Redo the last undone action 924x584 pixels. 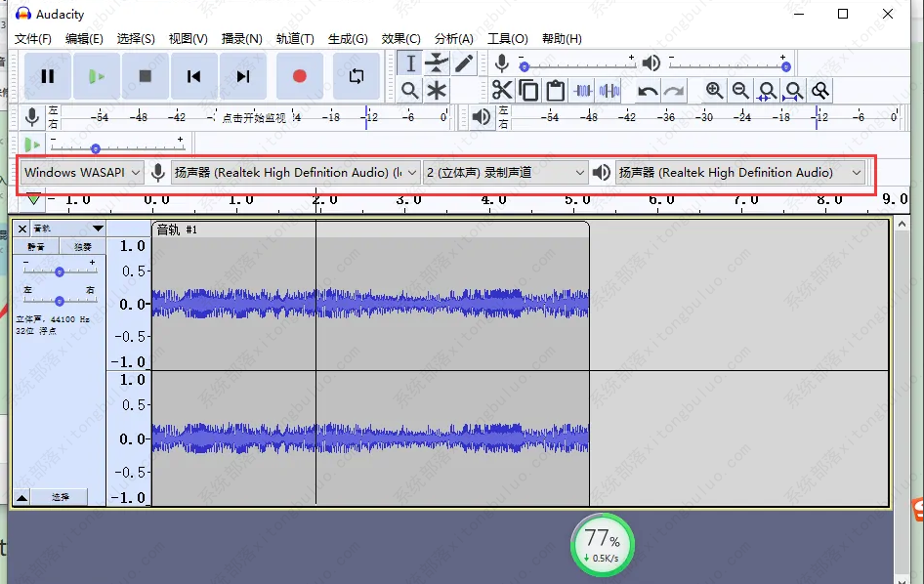coord(674,91)
